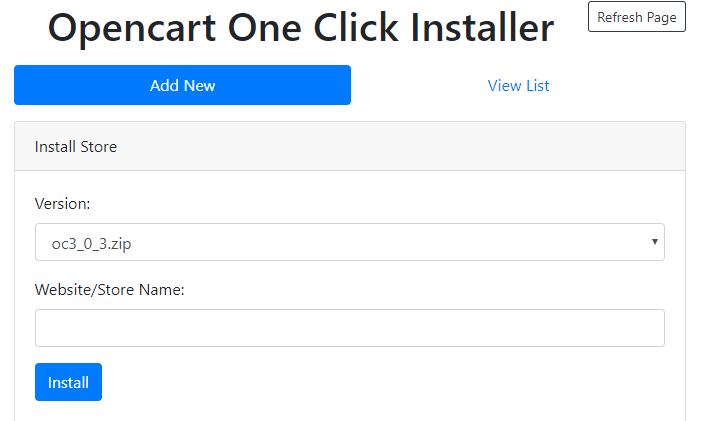Open the Version dropdown showing oc3_0_3.zip
The image size is (710, 421).
tap(350, 242)
